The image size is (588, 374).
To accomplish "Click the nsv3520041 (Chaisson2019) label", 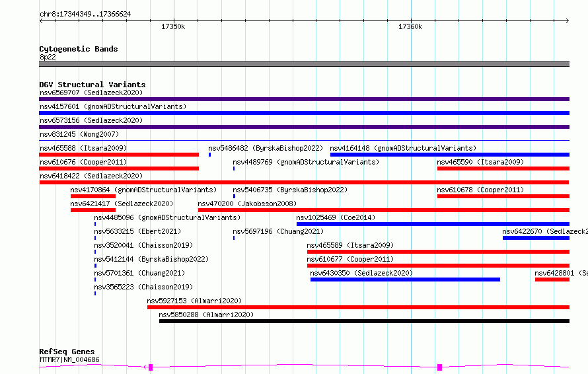I will tap(143, 245).
